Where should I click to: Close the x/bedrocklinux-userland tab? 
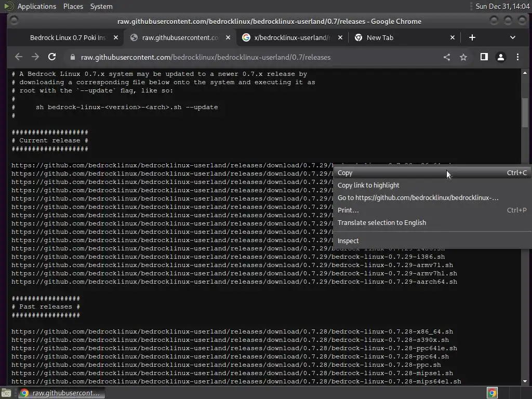(340, 37)
